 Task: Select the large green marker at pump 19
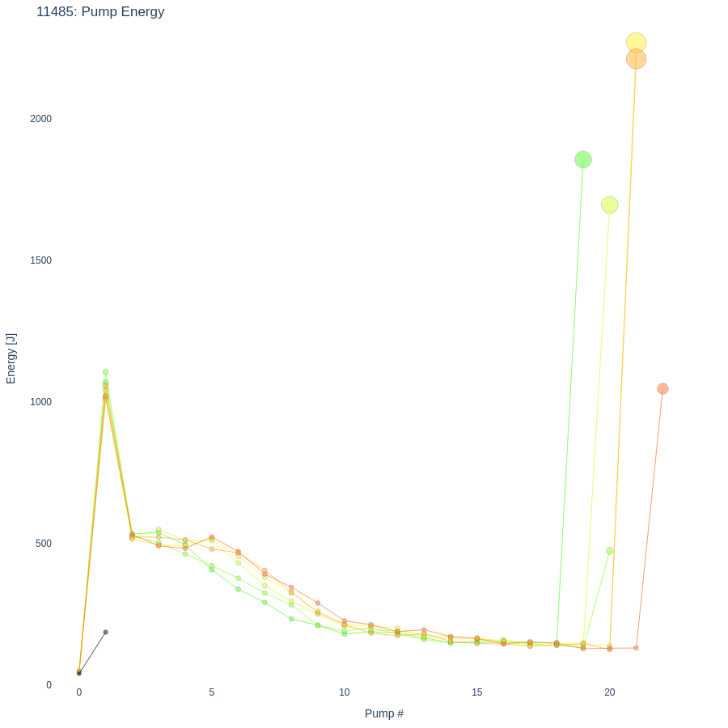click(x=583, y=159)
